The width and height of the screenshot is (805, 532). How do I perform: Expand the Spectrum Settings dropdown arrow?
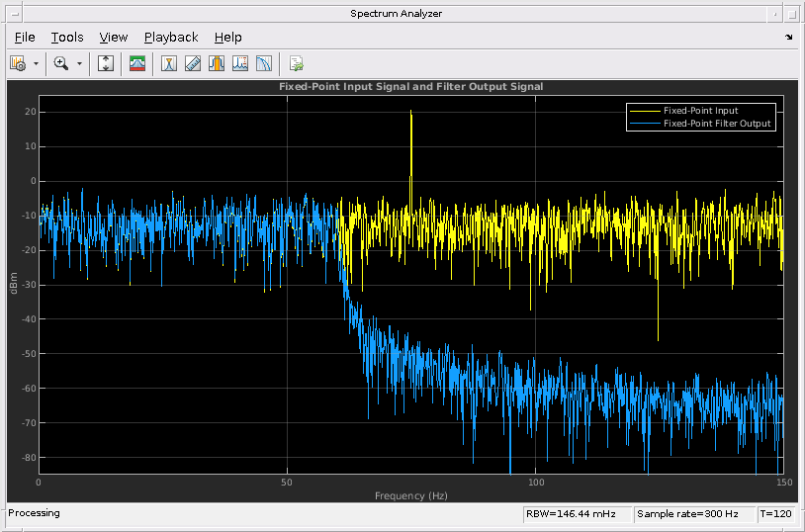click(x=37, y=63)
